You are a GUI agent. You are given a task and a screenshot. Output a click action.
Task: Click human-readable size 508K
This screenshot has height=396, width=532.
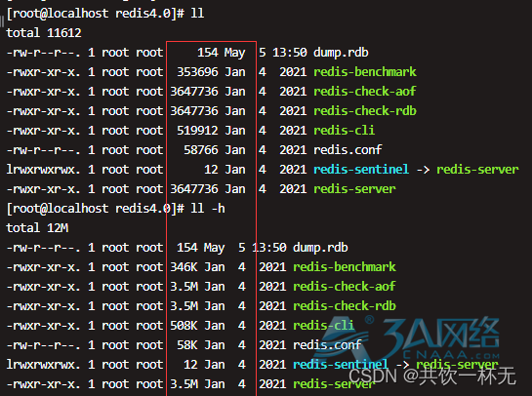(184, 326)
